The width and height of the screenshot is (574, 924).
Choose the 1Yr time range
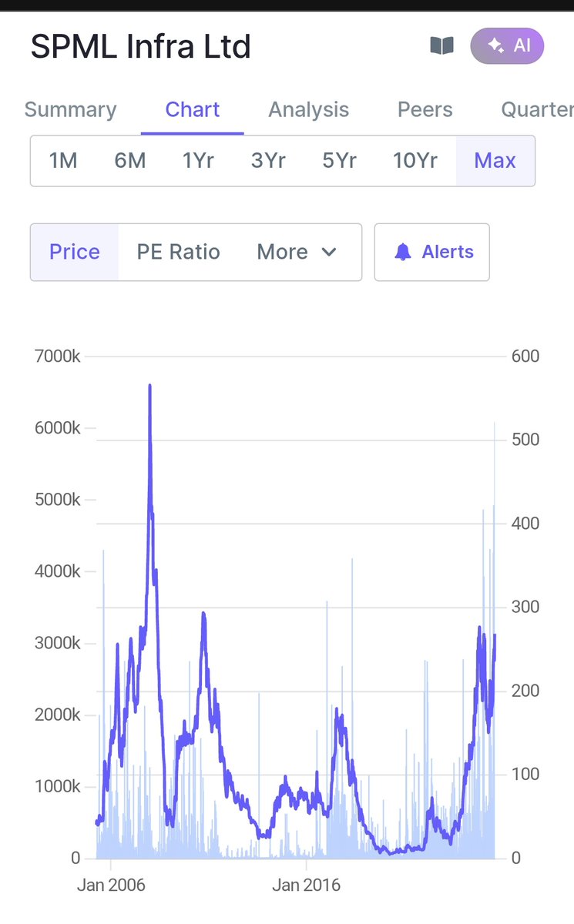pos(198,161)
